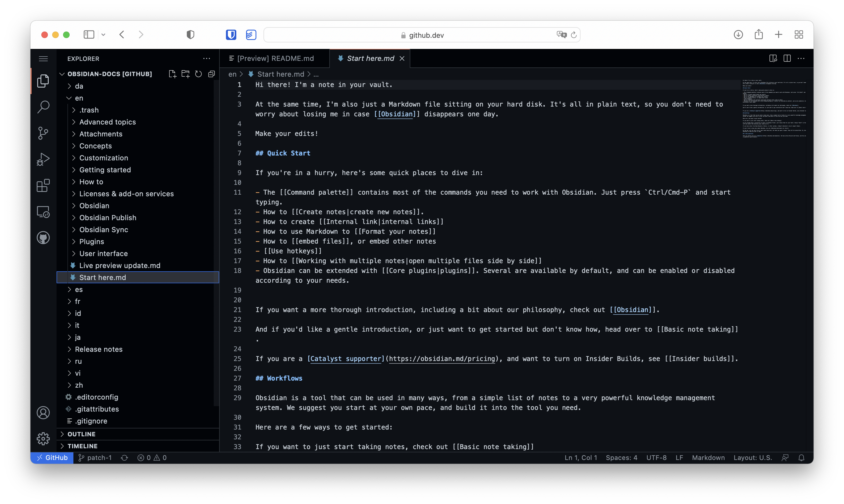Expand the OUTLINE section
Image resolution: width=844 pixels, height=504 pixels.
coord(81,434)
